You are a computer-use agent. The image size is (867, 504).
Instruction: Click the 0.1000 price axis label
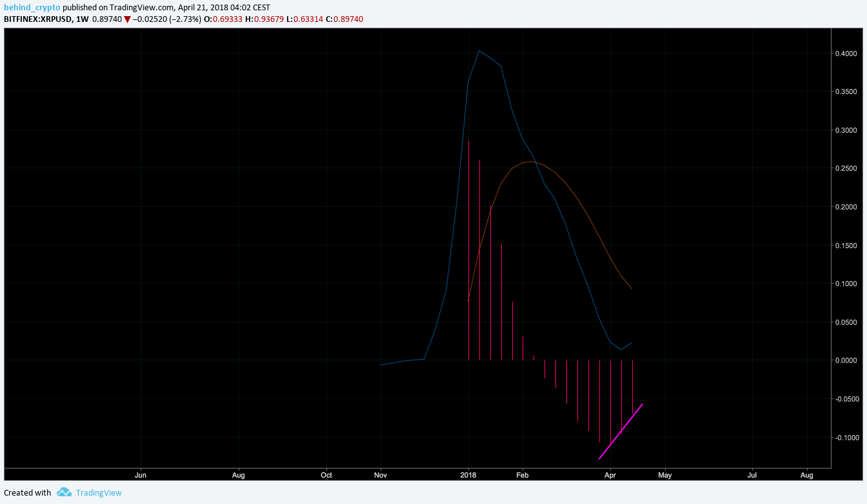[x=846, y=284]
